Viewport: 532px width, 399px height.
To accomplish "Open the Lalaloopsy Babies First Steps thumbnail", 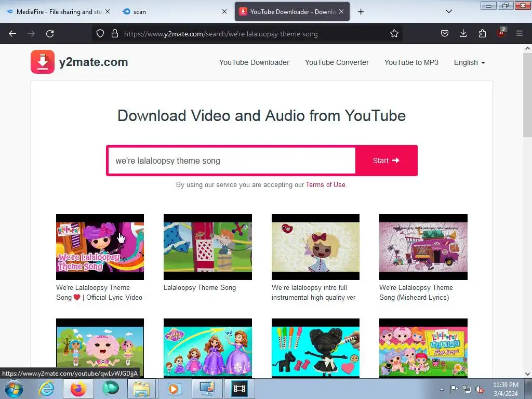I will [423, 348].
